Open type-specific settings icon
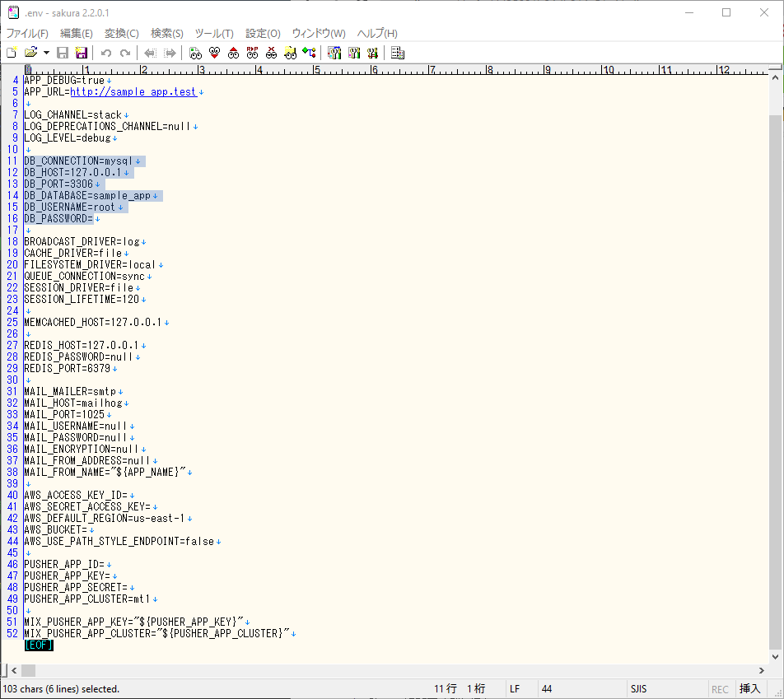Viewport: 784px width, 699px height. point(354,53)
